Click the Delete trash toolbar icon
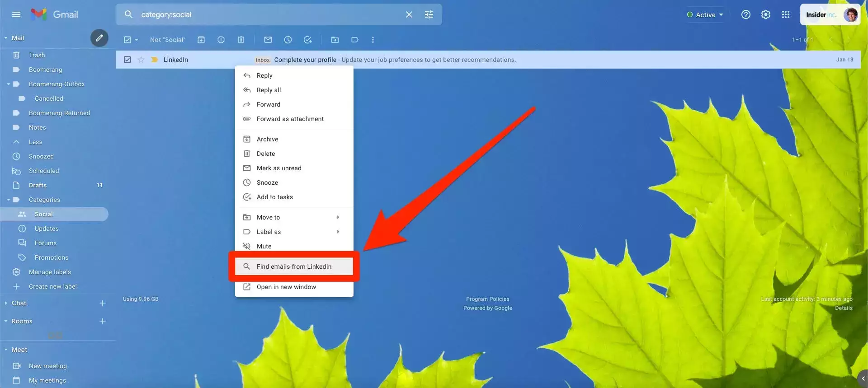 [241, 40]
